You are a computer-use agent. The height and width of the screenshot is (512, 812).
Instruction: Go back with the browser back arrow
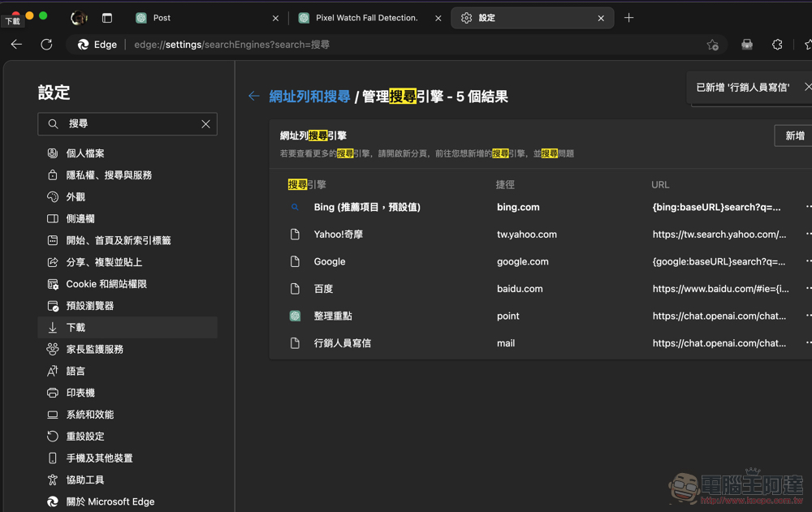16,45
